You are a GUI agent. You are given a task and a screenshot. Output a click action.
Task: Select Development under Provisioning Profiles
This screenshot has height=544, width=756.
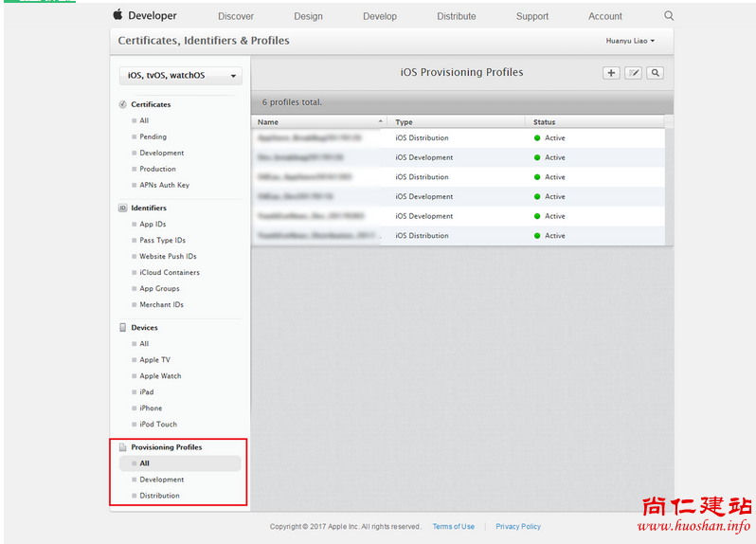(x=162, y=480)
